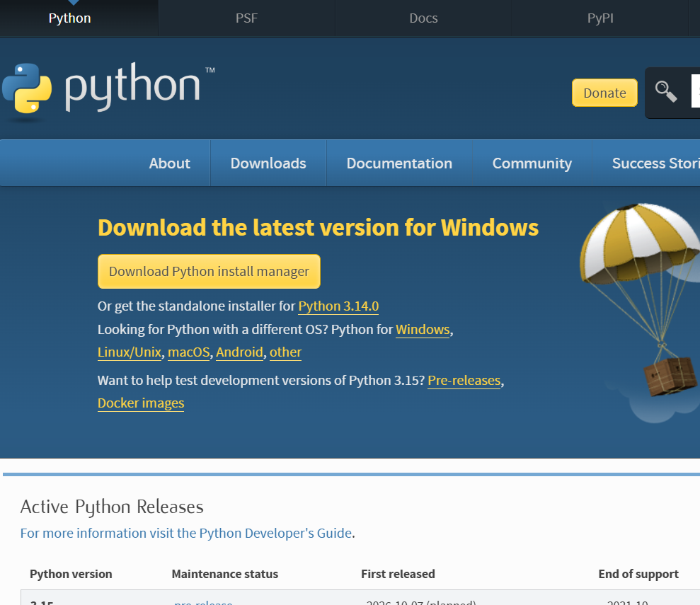The height and width of the screenshot is (605, 700).
Task: Click the magnifying glass search icon
Action: click(x=666, y=92)
